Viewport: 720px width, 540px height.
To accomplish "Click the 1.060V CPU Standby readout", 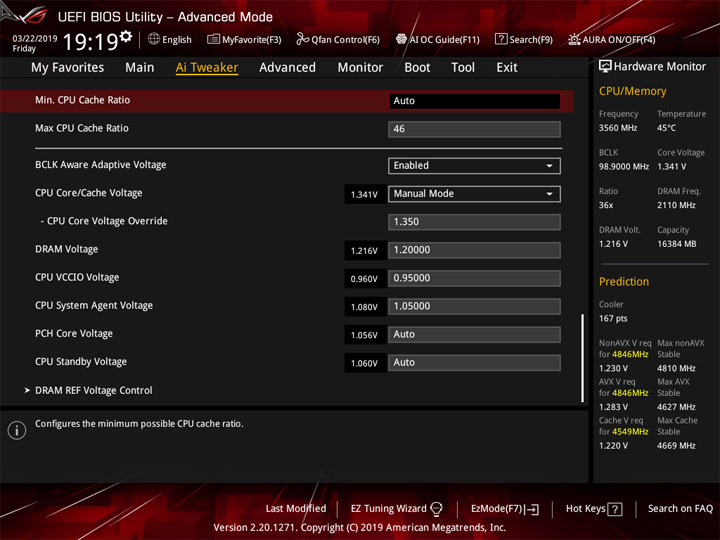I will [x=364, y=363].
